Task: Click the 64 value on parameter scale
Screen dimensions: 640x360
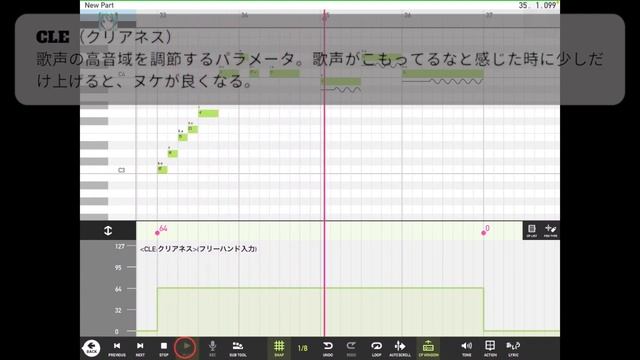Action: coord(118,289)
